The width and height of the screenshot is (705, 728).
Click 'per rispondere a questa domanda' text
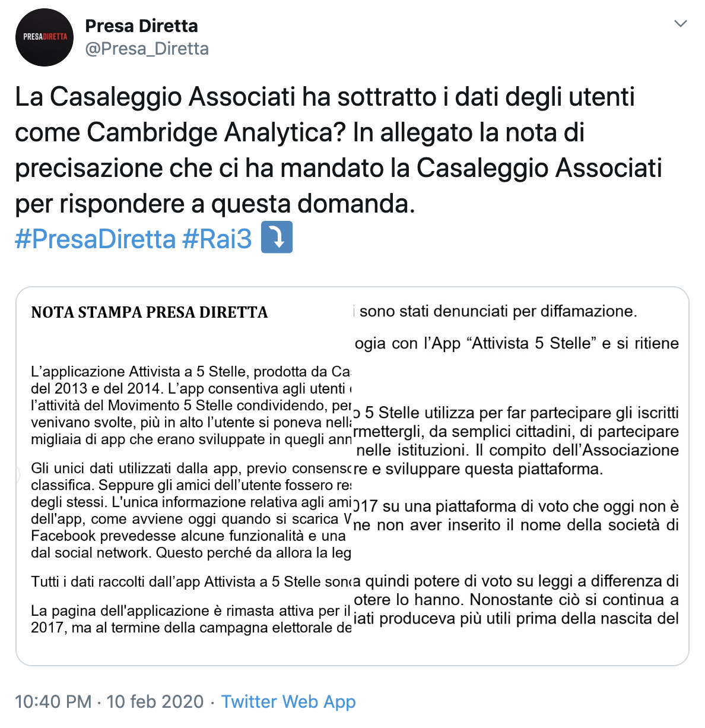click(215, 204)
